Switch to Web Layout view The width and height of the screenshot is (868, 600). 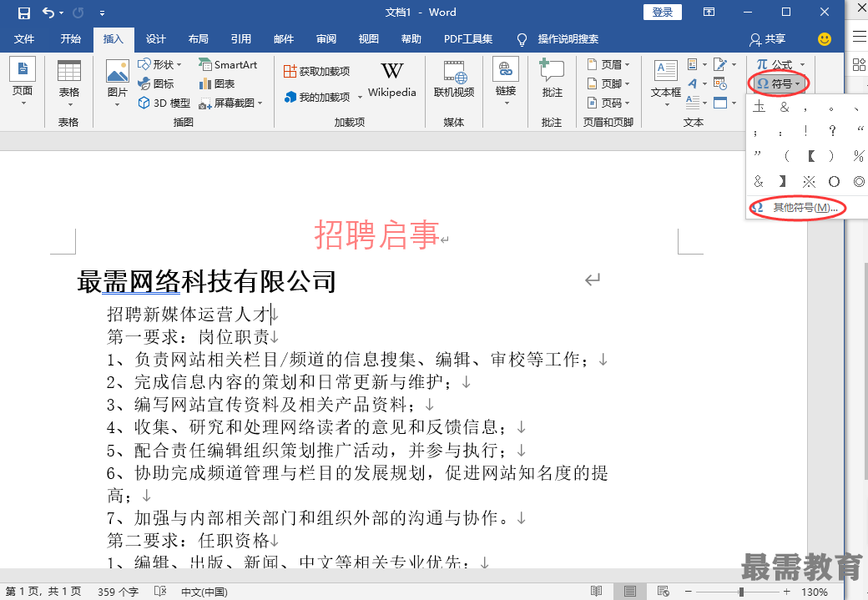tap(664, 591)
